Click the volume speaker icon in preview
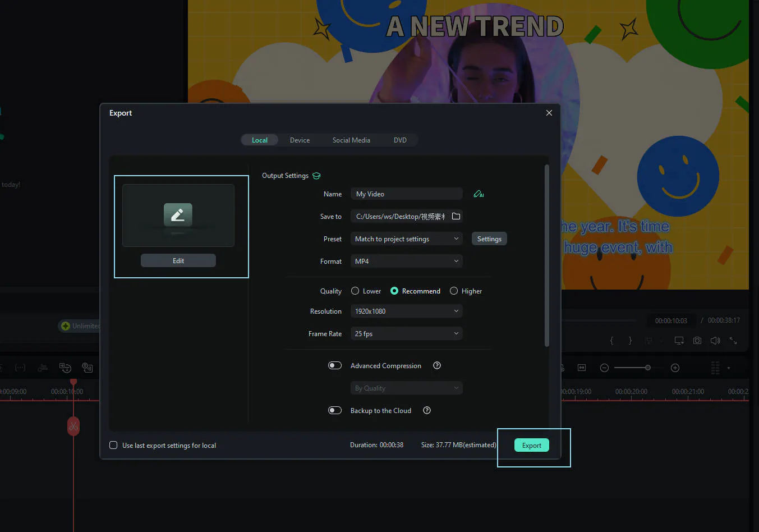 [715, 341]
